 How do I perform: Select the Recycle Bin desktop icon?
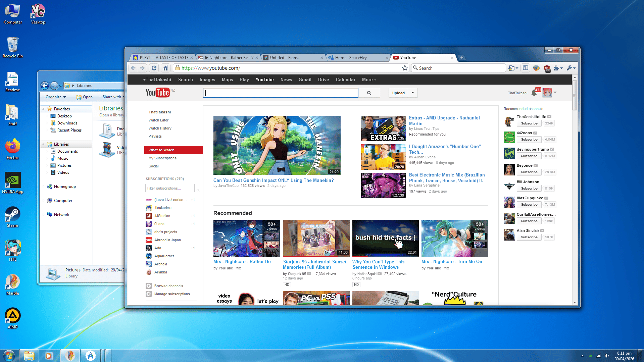coord(13,48)
